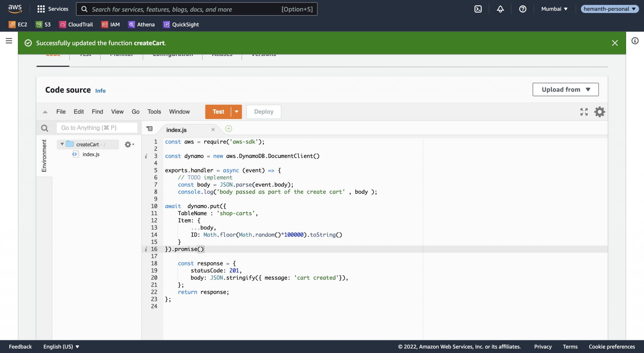Click the Go to Anything search field
This screenshot has height=353, width=644.
(x=97, y=128)
